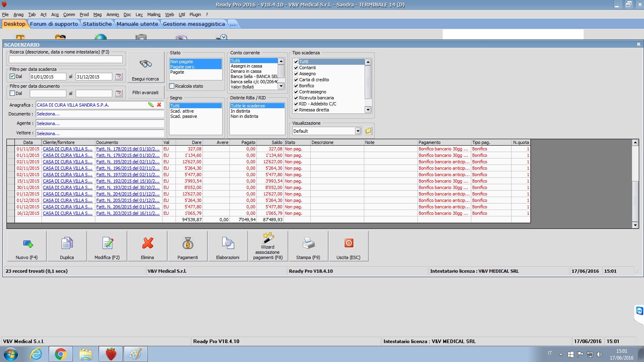
Task: Open link Fatt. N. 204/2015 del 01/12/2...
Action: click(128, 194)
